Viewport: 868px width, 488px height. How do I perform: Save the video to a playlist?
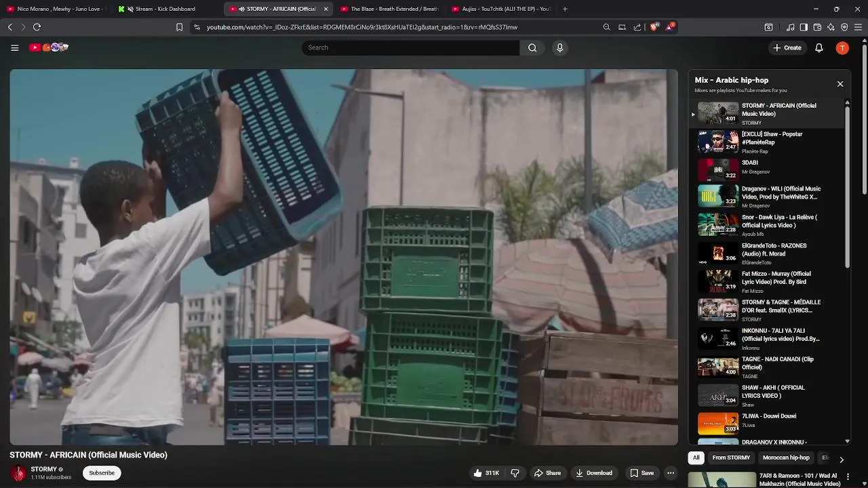[x=642, y=473]
